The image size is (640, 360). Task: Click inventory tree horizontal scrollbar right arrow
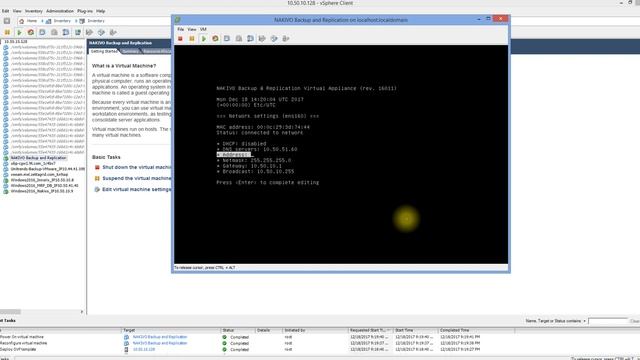82,312
